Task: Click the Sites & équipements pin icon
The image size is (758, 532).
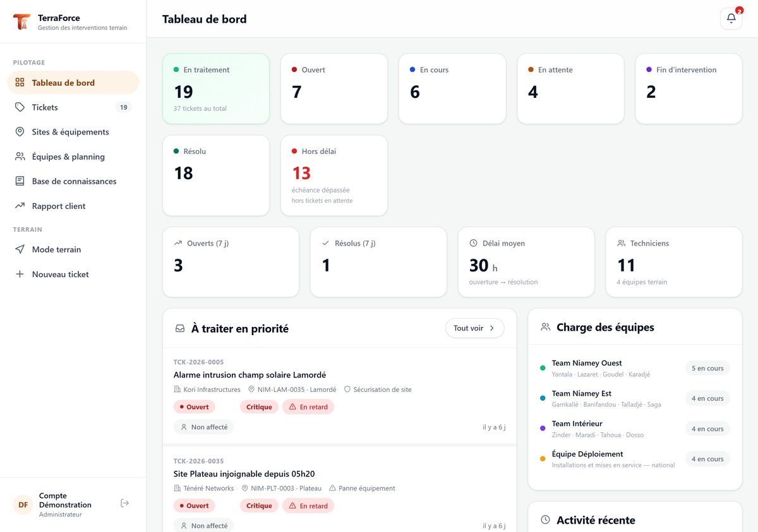Action: coord(20,132)
